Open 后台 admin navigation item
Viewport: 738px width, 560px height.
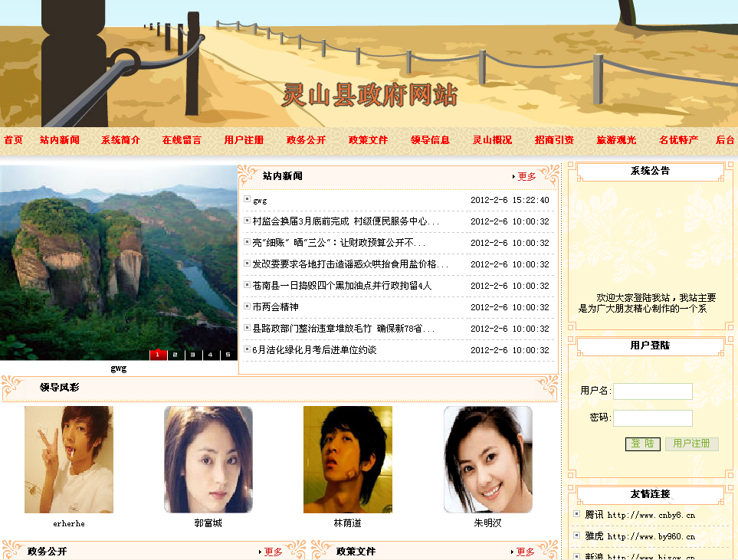725,139
